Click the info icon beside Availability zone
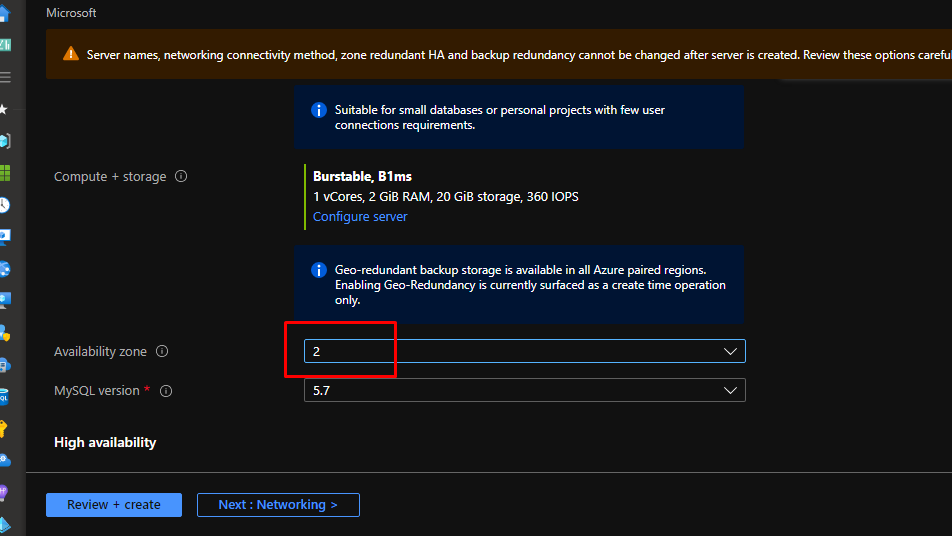952x536 pixels. [x=162, y=352]
